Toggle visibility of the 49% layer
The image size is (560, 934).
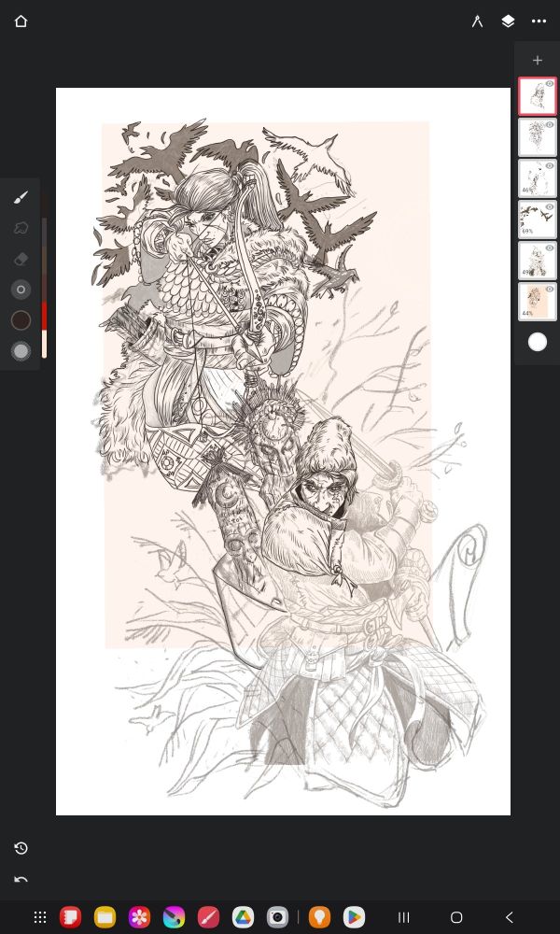coord(550,248)
